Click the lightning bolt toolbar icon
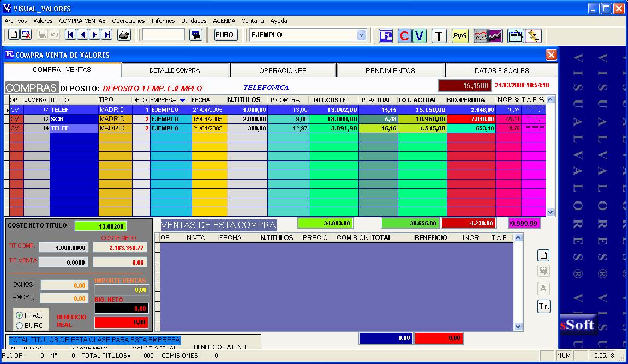This screenshot has width=628, height=364. coord(534,36)
